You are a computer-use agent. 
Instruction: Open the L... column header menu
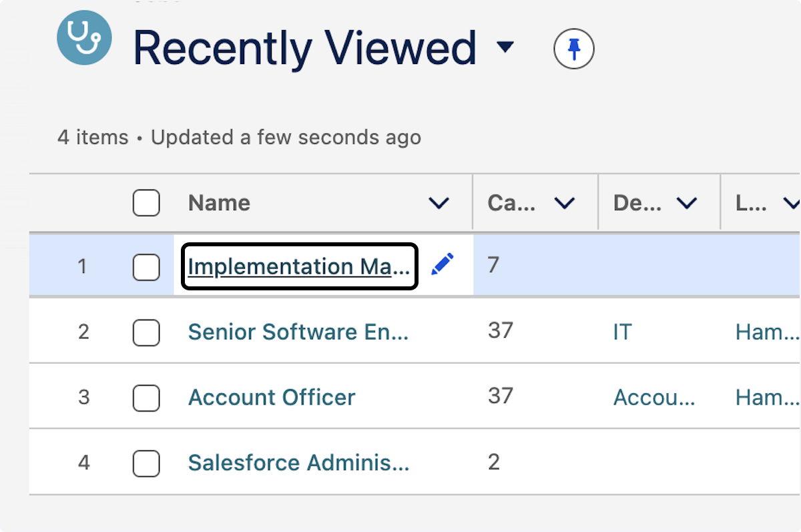click(x=794, y=203)
